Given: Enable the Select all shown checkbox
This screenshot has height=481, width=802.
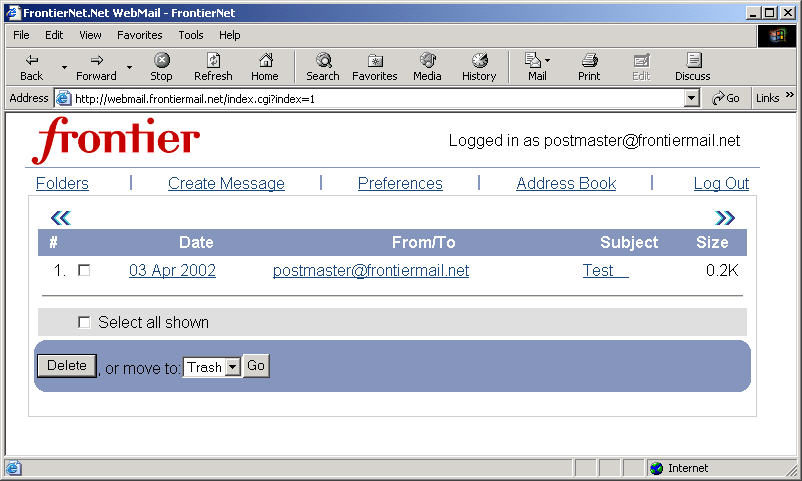Looking at the screenshot, I should (x=84, y=322).
